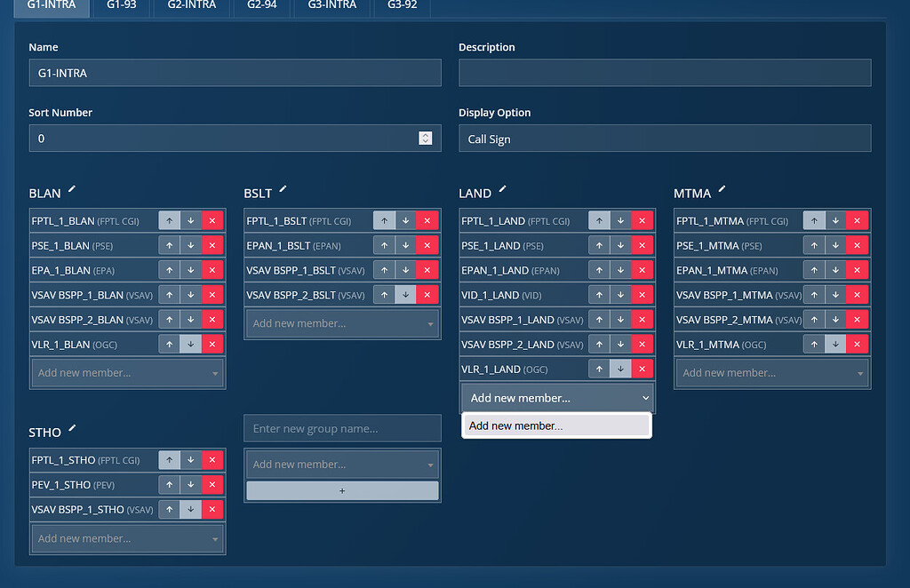Delete VLR_1_BLAN from the group
This screenshot has height=588, width=910.
tap(212, 344)
